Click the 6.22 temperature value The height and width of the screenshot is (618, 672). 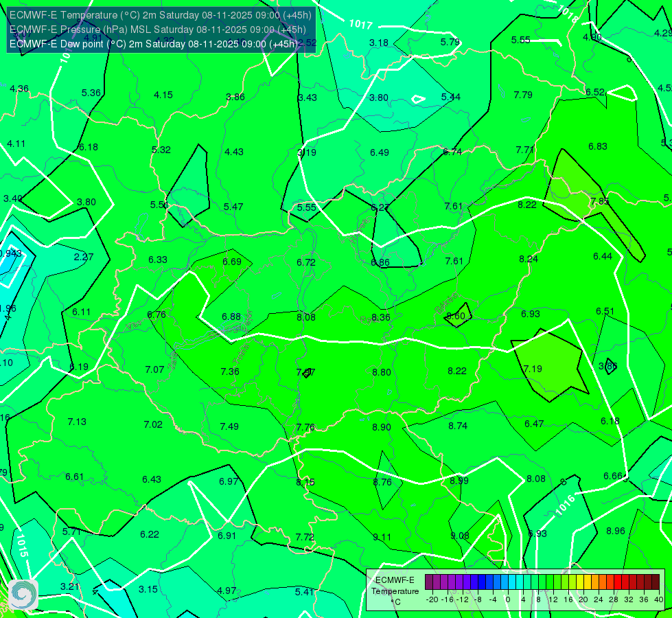tap(150, 534)
